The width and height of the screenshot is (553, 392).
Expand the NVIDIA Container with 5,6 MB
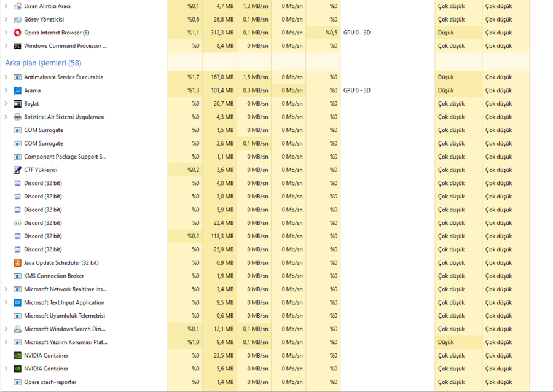click(6, 369)
